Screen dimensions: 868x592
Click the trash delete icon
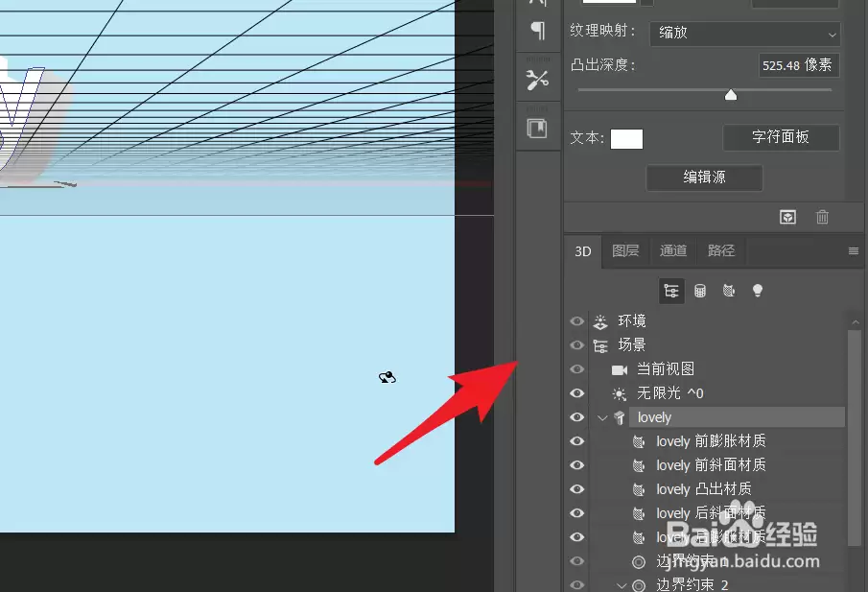[822, 217]
